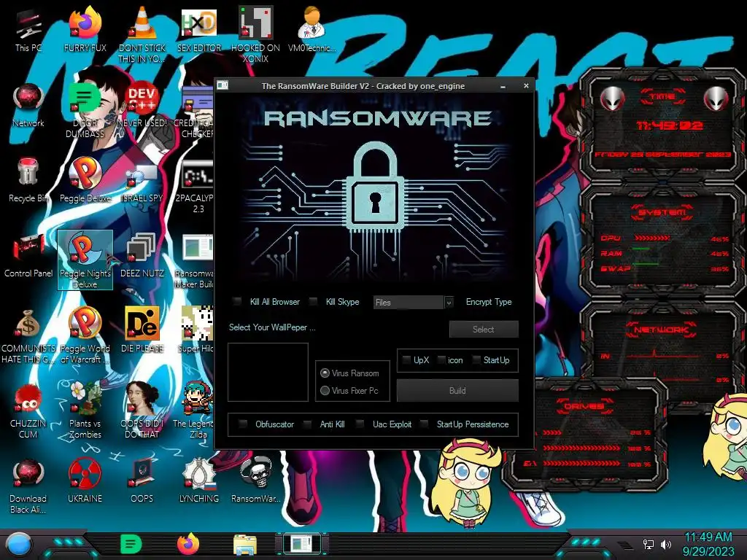Enable the Kill Skype checkbox
Image resolution: width=747 pixels, height=560 pixels.
click(x=313, y=301)
